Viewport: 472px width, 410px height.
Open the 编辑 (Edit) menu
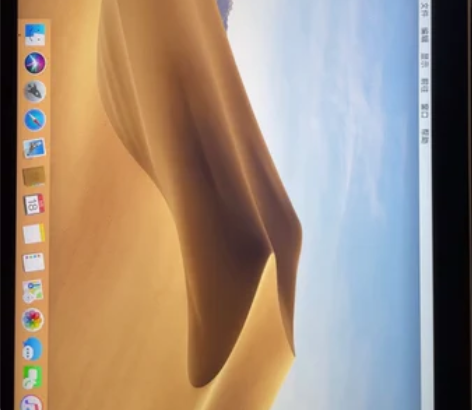425,35
